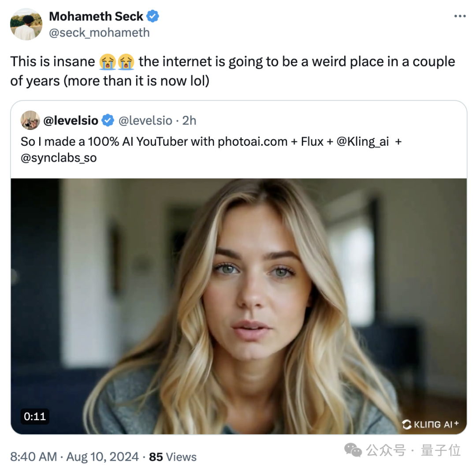Screen dimensions: 476x469
Task: Click the levelsio avatar in the quoted tweet
Action: pyautogui.click(x=30, y=120)
